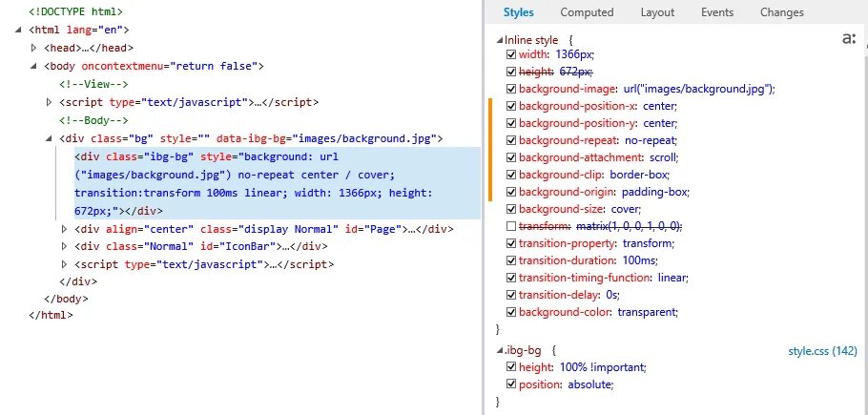868x415 pixels.
Task: Disable transition-property checkbox
Action: click(x=511, y=243)
